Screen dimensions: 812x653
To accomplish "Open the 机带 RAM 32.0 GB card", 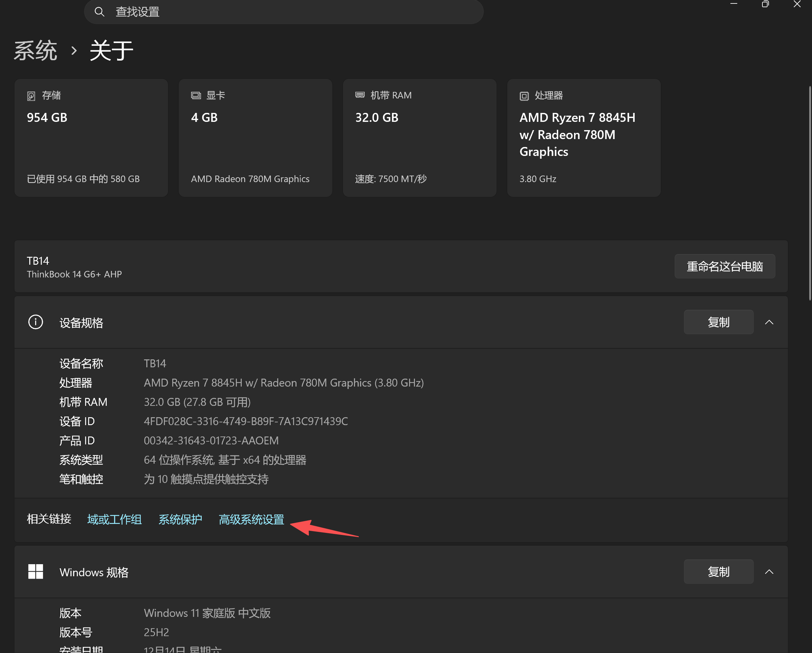I will click(419, 137).
